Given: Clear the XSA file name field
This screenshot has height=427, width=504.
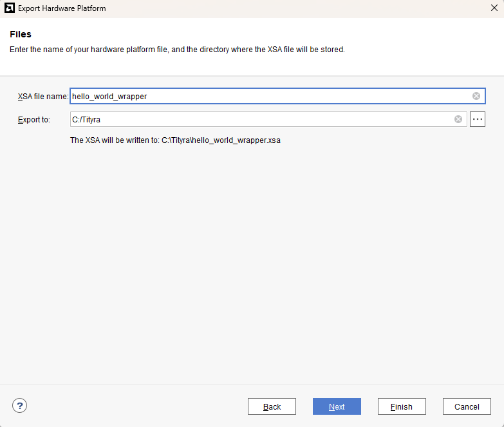Looking at the screenshot, I should click(x=476, y=96).
